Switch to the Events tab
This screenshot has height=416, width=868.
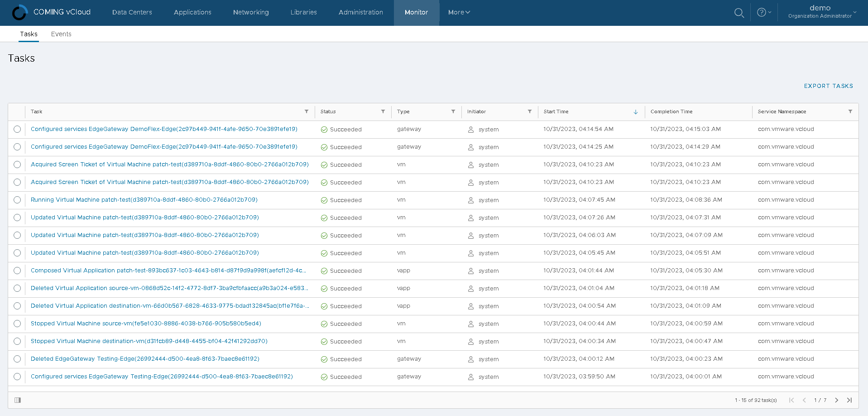tap(61, 34)
